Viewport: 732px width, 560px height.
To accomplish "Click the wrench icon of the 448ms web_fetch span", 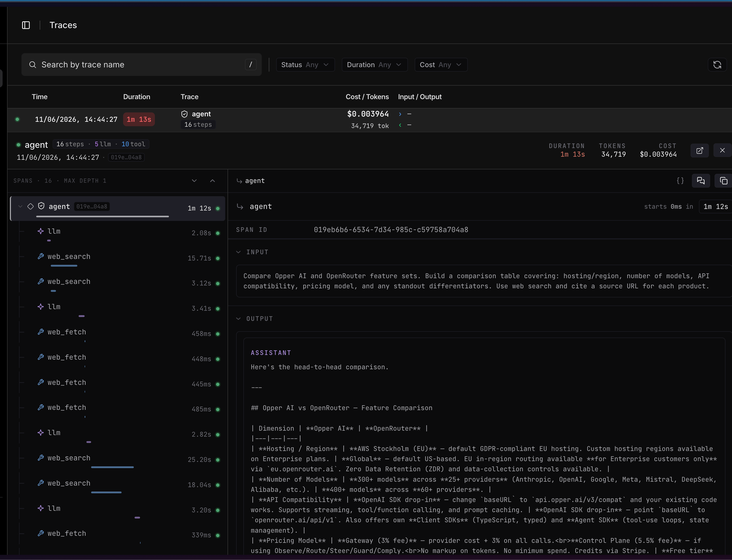I will (41, 357).
